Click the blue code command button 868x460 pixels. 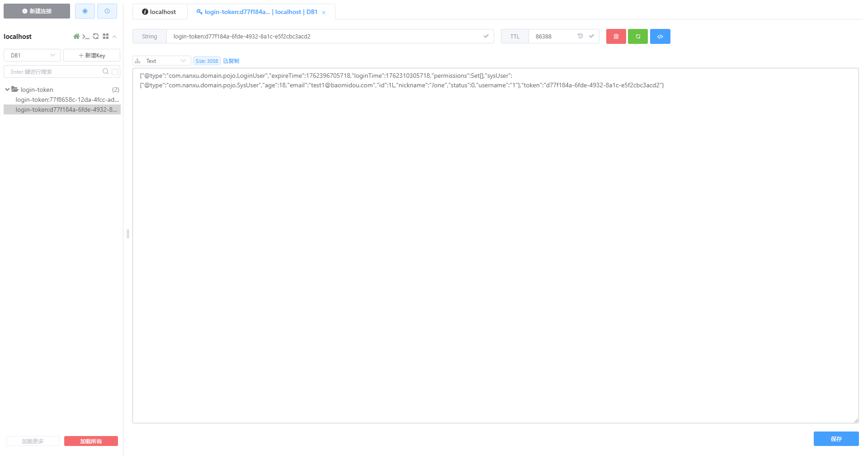click(660, 37)
